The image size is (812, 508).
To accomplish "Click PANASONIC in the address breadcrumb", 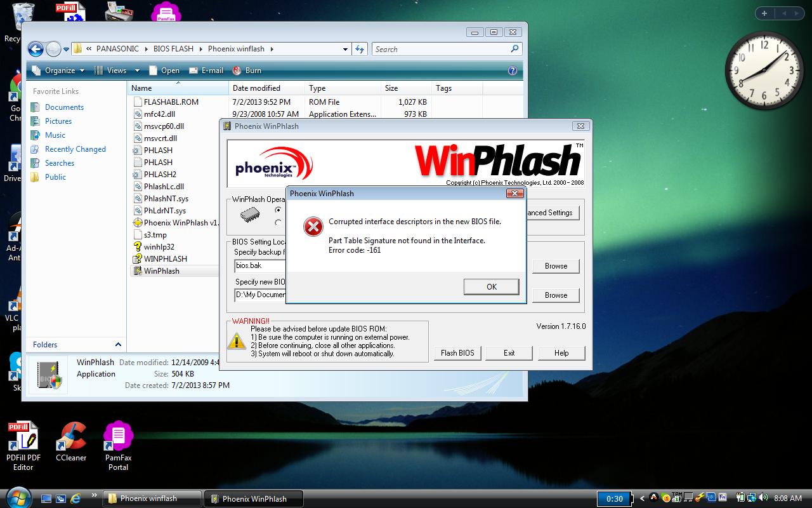I will (x=117, y=49).
